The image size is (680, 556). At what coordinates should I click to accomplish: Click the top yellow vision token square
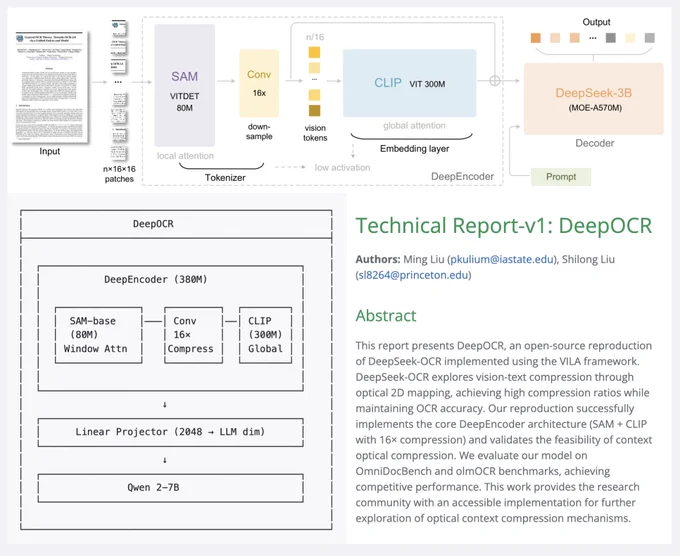pyautogui.click(x=314, y=52)
